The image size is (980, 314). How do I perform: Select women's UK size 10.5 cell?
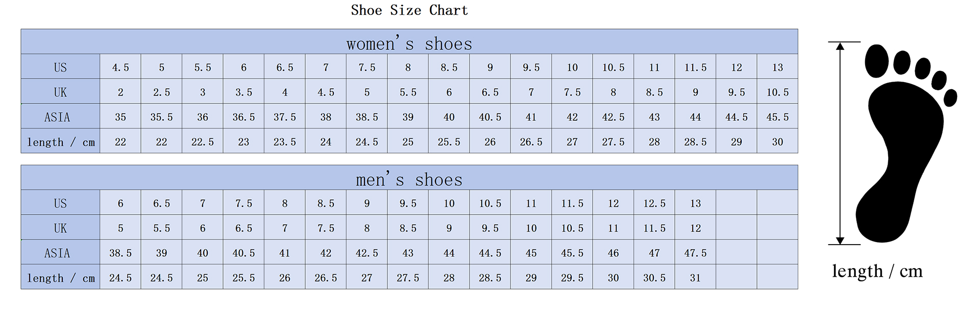point(777,92)
